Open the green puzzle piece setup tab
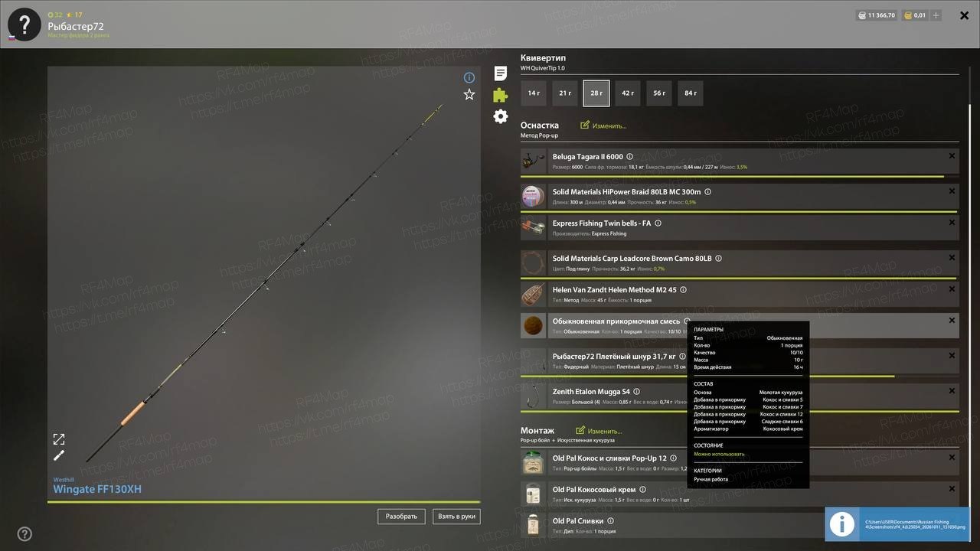The height and width of the screenshot is (551, 980). pos(500,95)
